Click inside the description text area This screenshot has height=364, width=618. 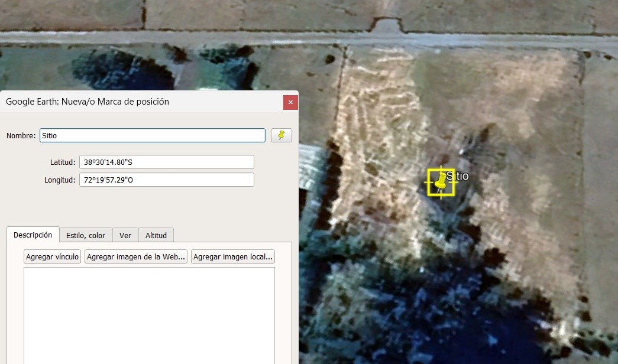pos(150,316)
